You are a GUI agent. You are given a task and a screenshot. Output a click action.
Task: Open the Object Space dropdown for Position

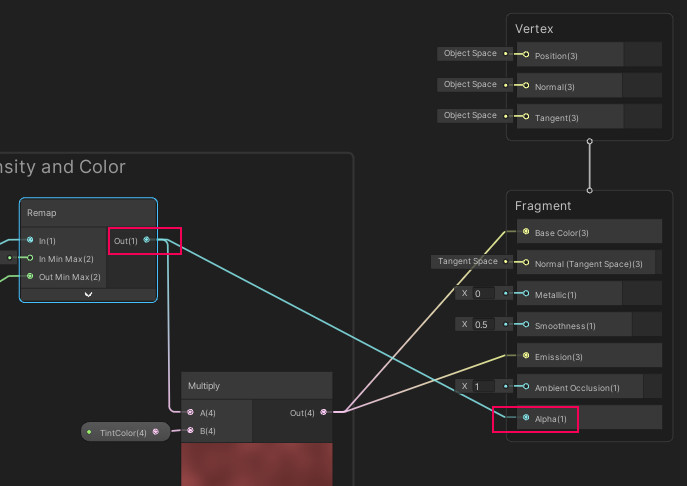point(470,54)
